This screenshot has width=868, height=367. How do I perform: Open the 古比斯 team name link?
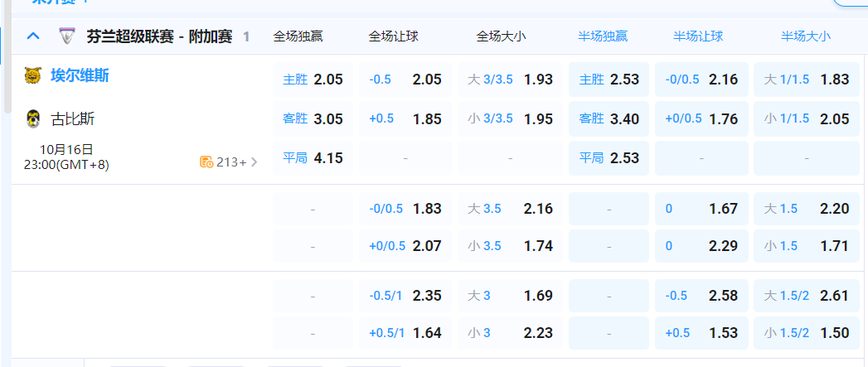[73, 118]
